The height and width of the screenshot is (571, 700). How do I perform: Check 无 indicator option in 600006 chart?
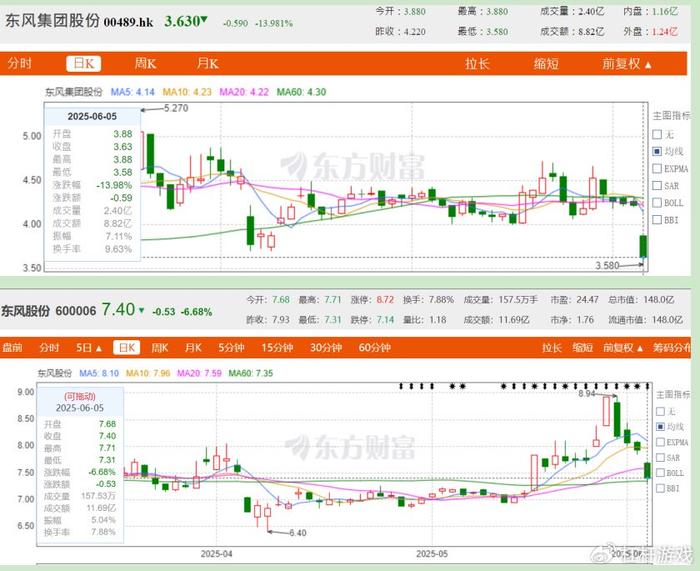coord(660,411)
